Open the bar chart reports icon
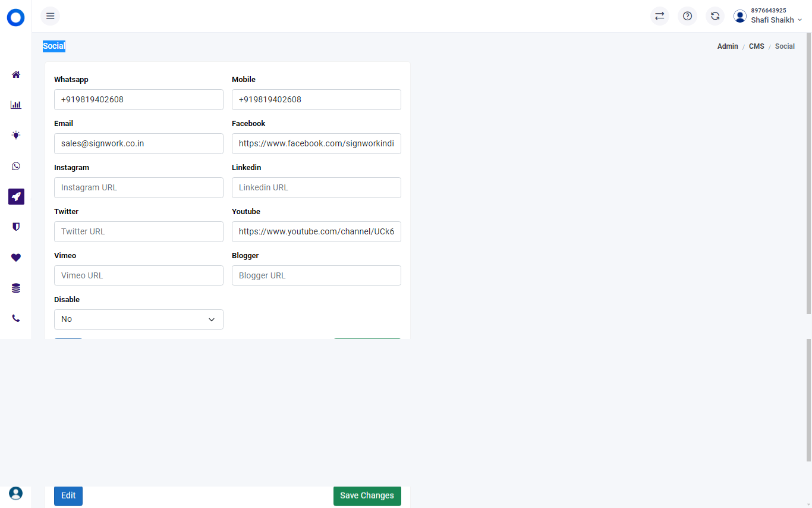 point(16,105)
